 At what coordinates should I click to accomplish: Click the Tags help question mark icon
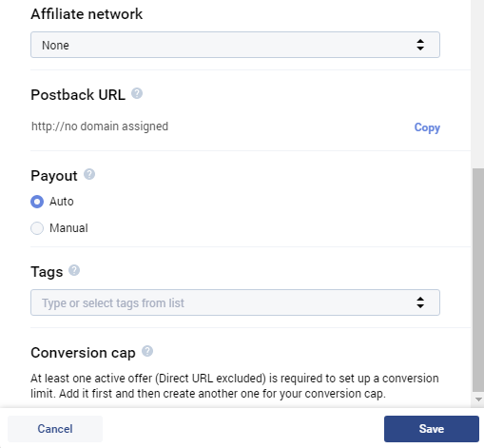click(74, 270)
